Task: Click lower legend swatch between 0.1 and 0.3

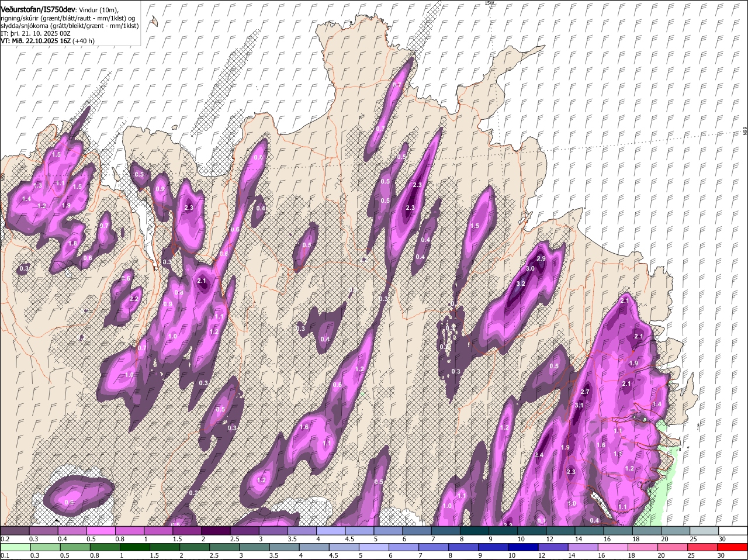Action: pyautogui.click(x=15, y=547)
